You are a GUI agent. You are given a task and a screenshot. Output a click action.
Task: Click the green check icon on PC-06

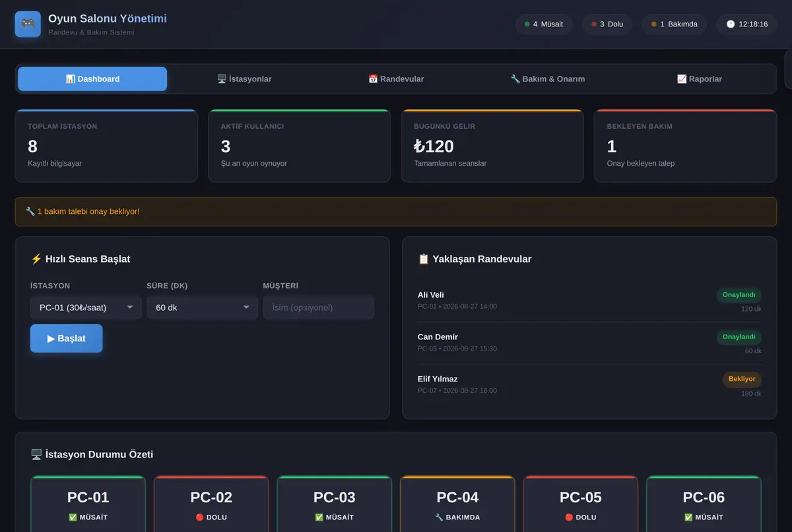tap(688, 517)
